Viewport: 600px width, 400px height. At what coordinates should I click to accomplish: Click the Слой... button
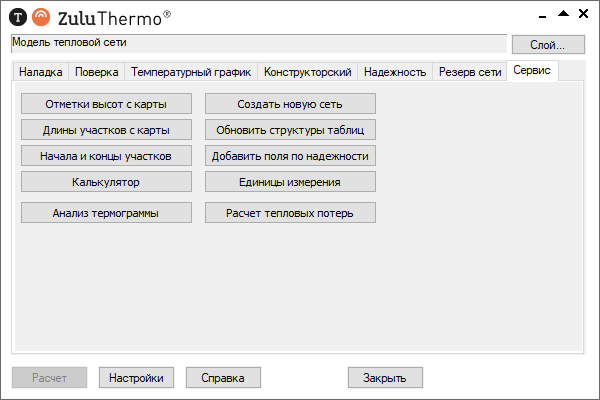pyautogui.click(x=548, y=44)
